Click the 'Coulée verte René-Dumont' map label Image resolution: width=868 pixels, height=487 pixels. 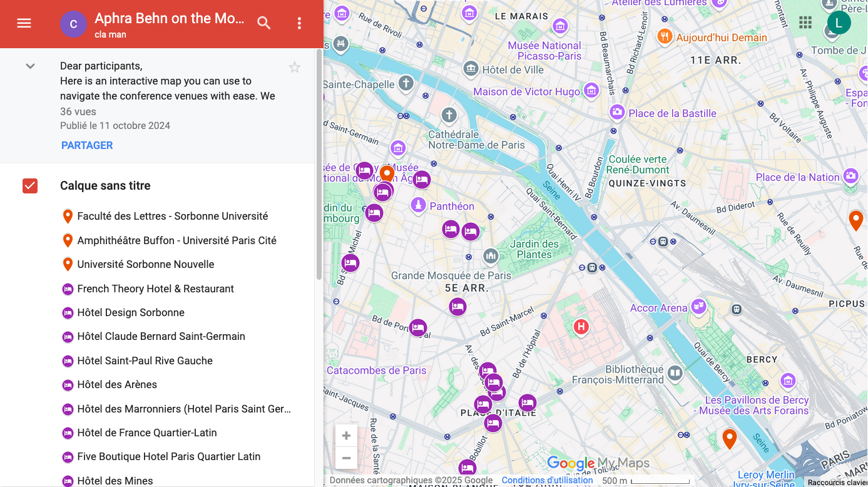638,165
